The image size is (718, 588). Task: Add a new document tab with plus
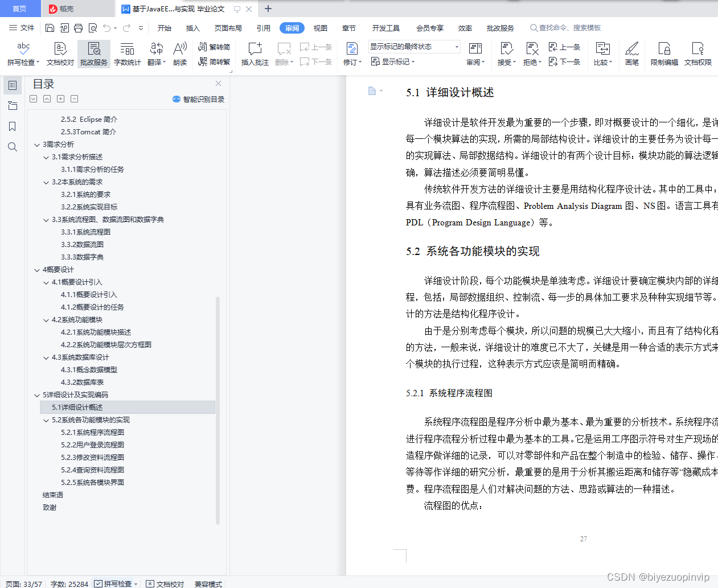tap(268, 9)
